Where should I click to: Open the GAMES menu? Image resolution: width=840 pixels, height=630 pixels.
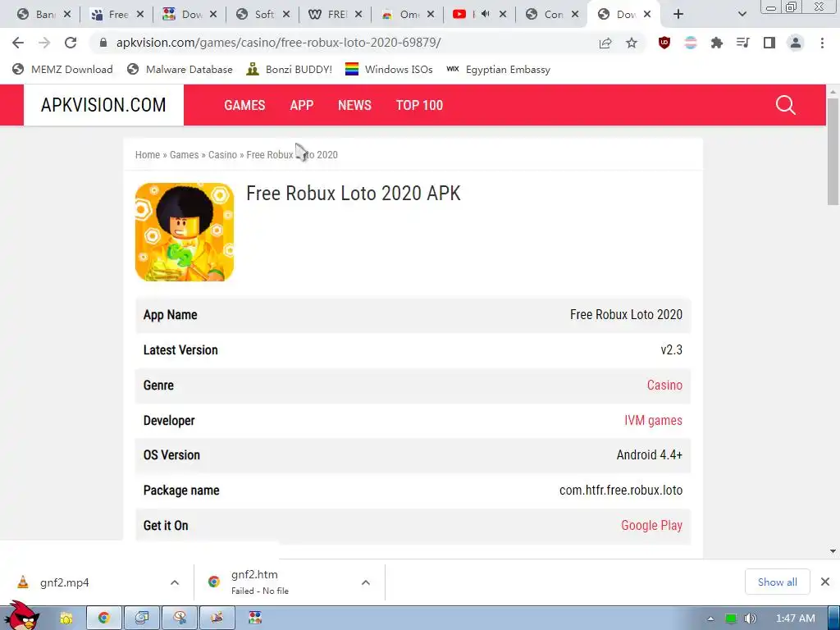244,105
